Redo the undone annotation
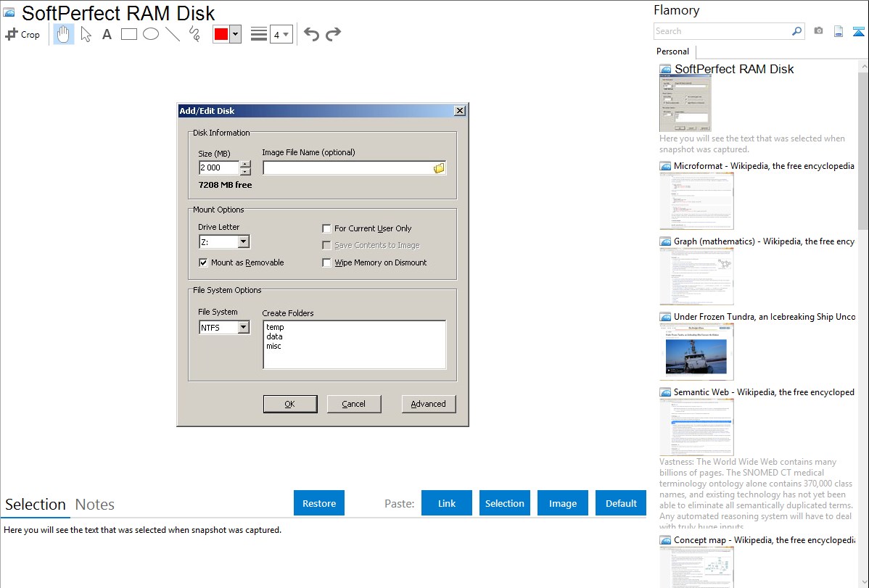This screenshot has width=869, height=588. coord(333,34)
